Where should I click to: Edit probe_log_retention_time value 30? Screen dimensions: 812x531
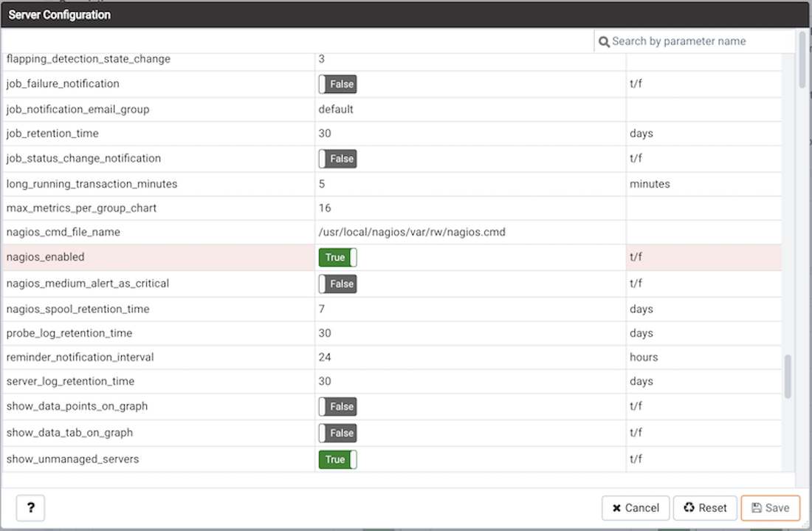470,333
